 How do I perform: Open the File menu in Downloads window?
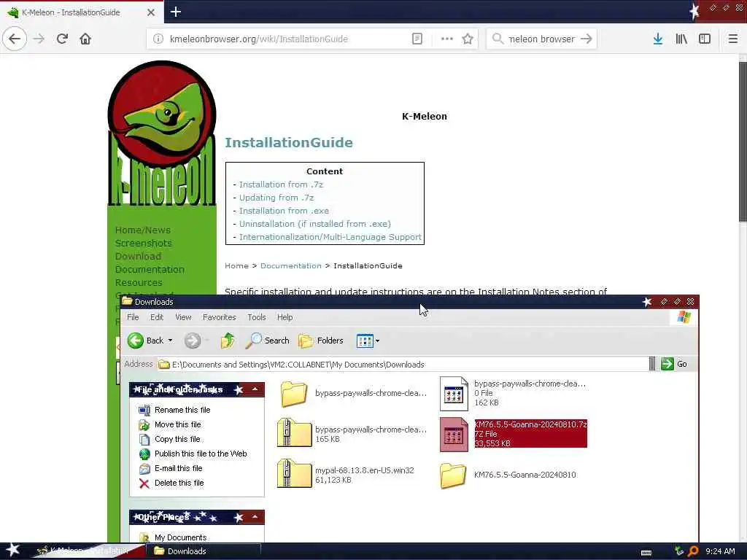tap(133, 317)
